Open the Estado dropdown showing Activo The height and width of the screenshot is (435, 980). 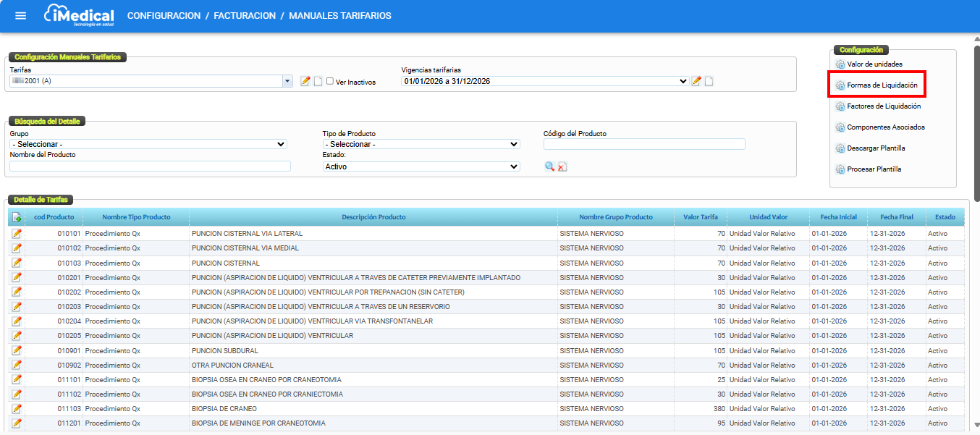[x=421, y=166]
